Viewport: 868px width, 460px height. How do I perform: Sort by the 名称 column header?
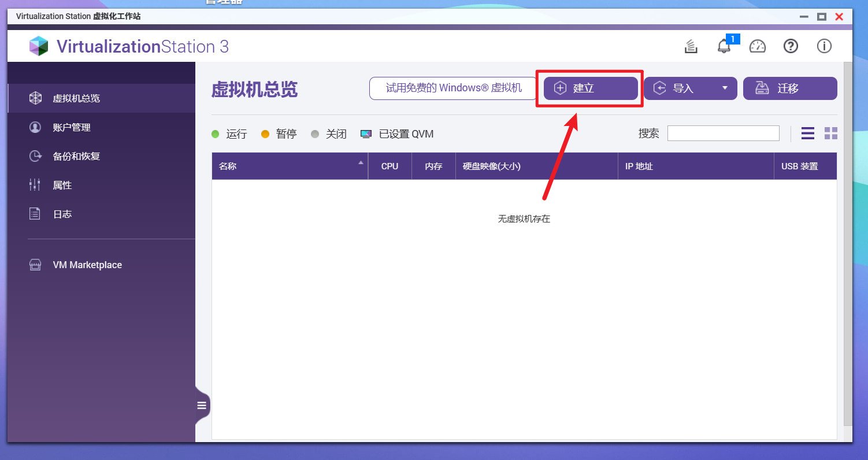pyautogui.click(x=290, y=166)
